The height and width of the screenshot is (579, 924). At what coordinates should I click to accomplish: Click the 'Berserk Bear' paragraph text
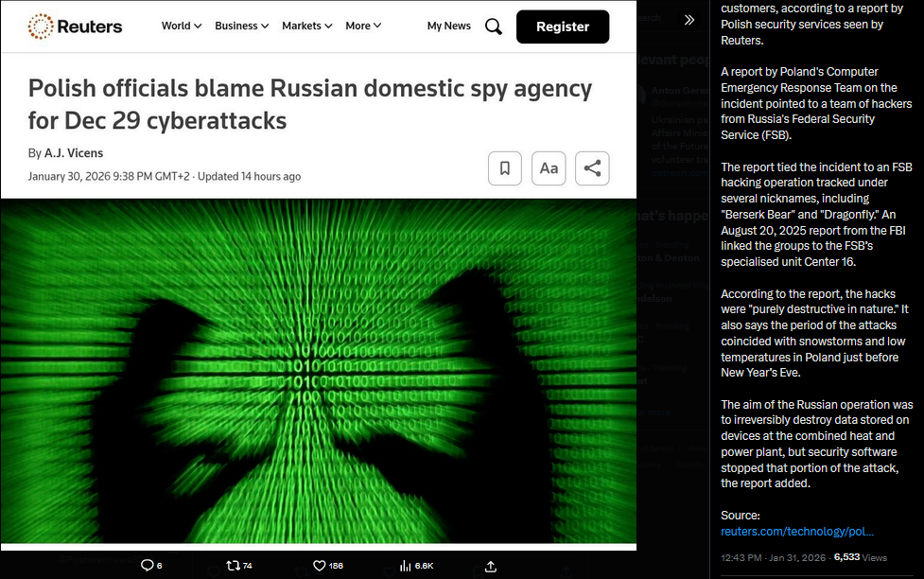pos(816,215)
